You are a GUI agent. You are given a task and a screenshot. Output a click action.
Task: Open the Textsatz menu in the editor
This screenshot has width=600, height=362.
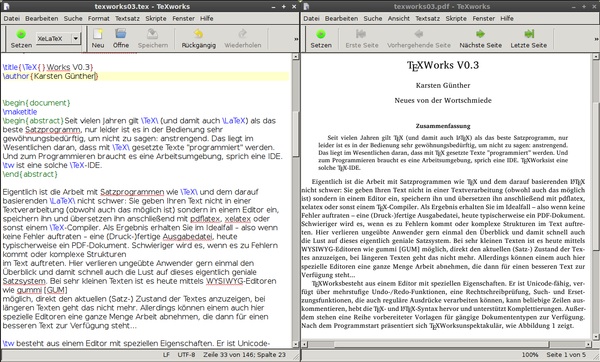pyautogui.click(x=127, y=18)
